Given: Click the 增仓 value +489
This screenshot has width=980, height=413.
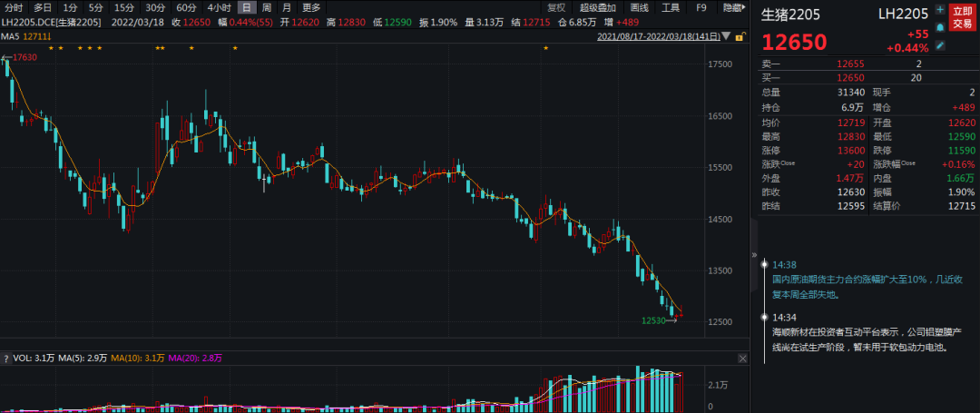Looking at the screenshot, I should coord(963,107).
